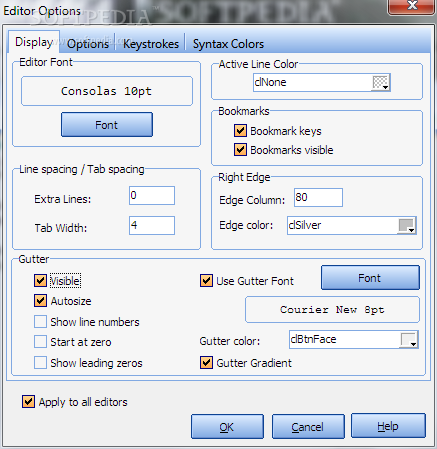Enable Show line numbers
The width and height of the screenshot is (437, 449).
(x=40, y=322)
